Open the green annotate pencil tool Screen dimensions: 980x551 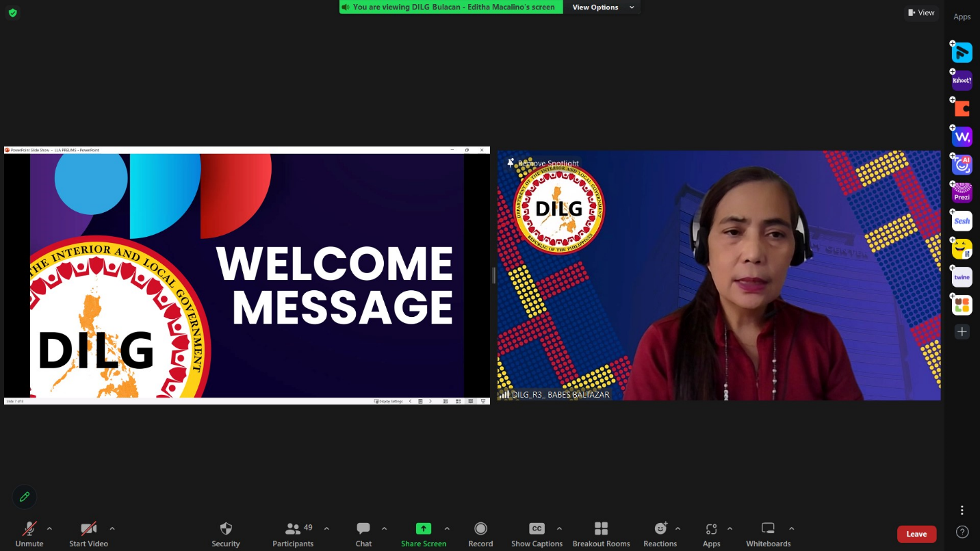pyautogui.click(x=25, y=496)
